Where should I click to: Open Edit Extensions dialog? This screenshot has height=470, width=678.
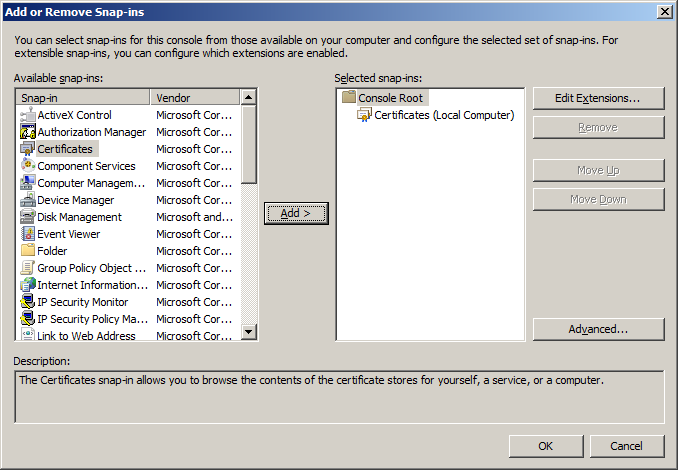tap(598, 98)
